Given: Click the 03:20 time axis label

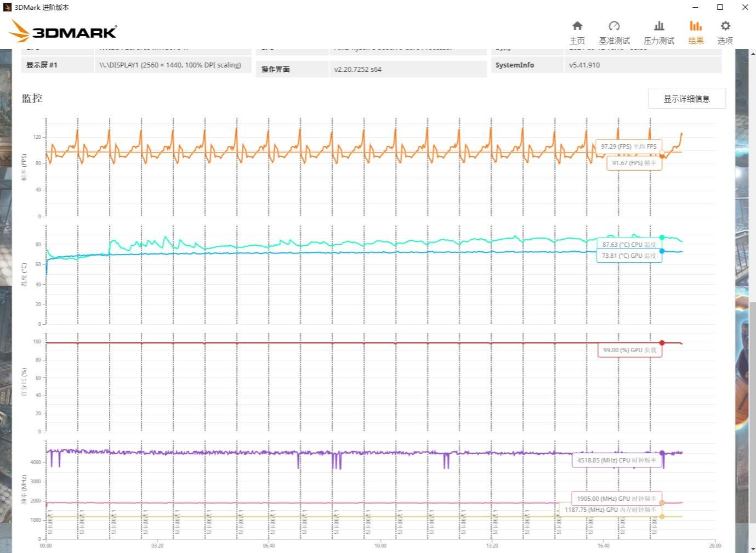Looking at the screenshot, I should tap(157, 545).
